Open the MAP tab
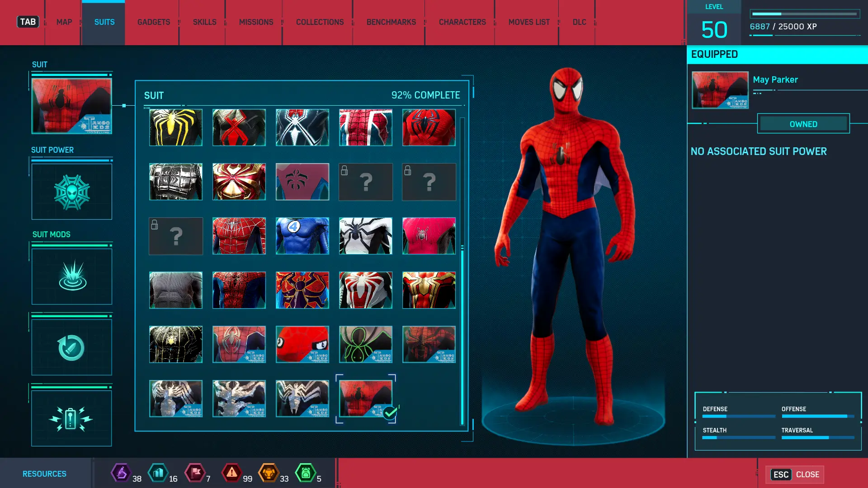This screenshot has height=488, width=868. [64, 22]
